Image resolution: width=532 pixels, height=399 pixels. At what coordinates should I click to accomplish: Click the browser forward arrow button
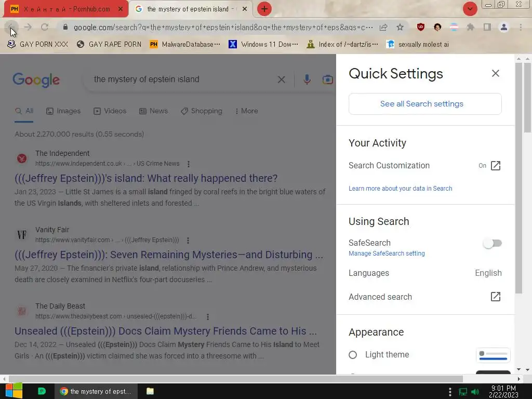point(28,27)
